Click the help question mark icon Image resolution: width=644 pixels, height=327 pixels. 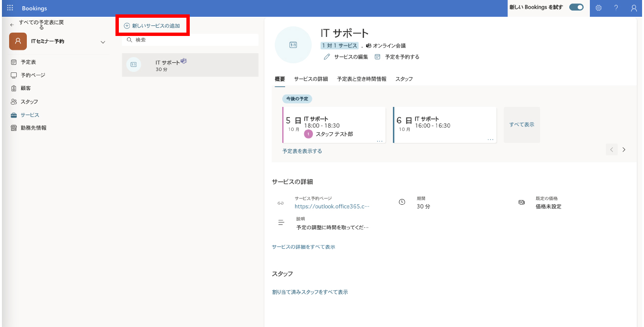pos(616,8)
